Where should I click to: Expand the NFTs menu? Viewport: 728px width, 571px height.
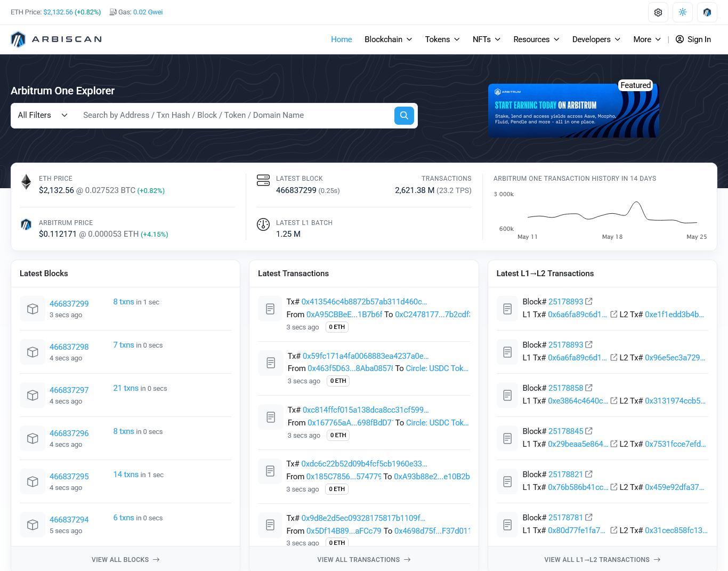(x=487, y=39)
